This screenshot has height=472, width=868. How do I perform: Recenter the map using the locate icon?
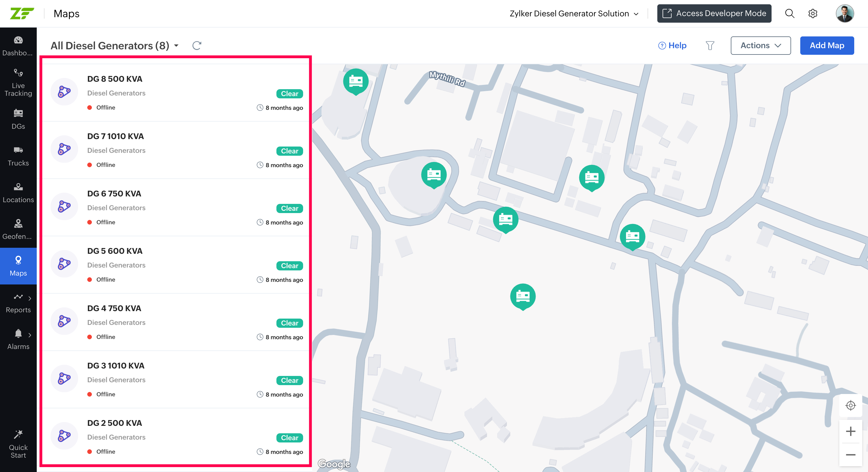pyautogui.click(x=851, y=405)
